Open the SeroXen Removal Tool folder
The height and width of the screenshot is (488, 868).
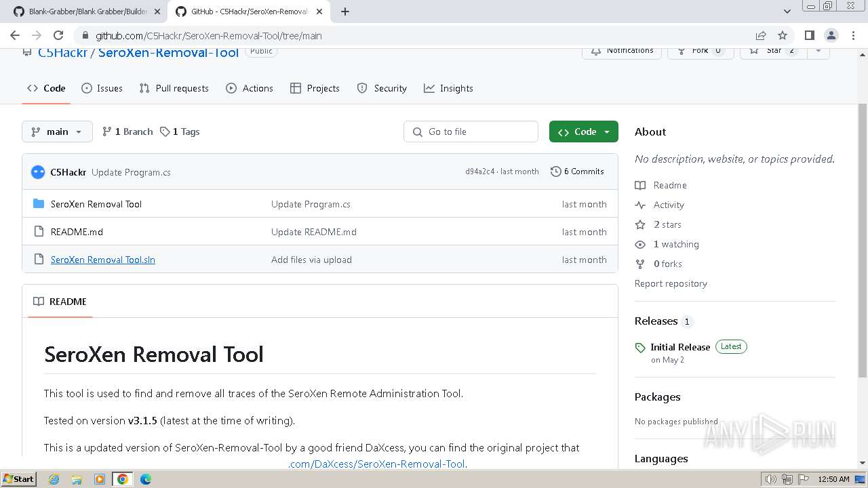click(96, 204)
